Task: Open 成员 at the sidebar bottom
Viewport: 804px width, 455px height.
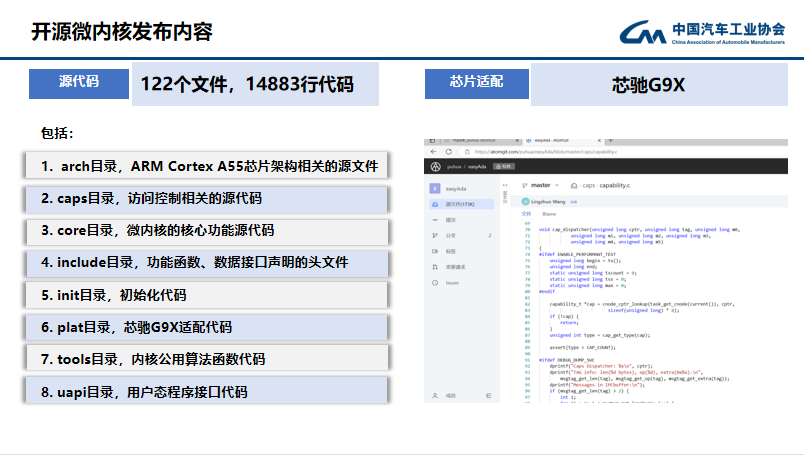Action: tap(450, 395)
